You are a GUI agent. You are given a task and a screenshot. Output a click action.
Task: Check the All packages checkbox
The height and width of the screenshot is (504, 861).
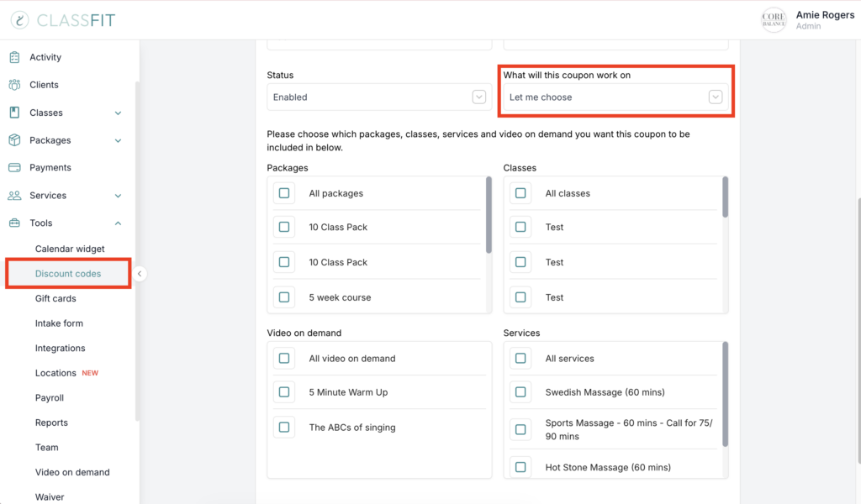point(284,193)
